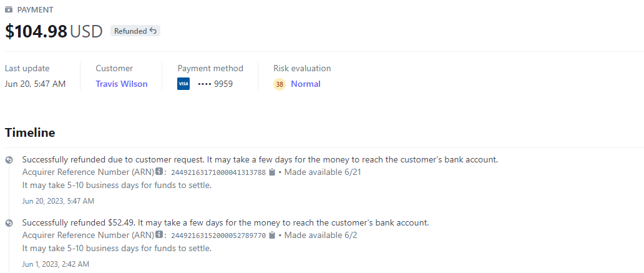Screen dimensions: 644x273
Task: Click the Timeline section heading
Action: (x=30, y=132)
